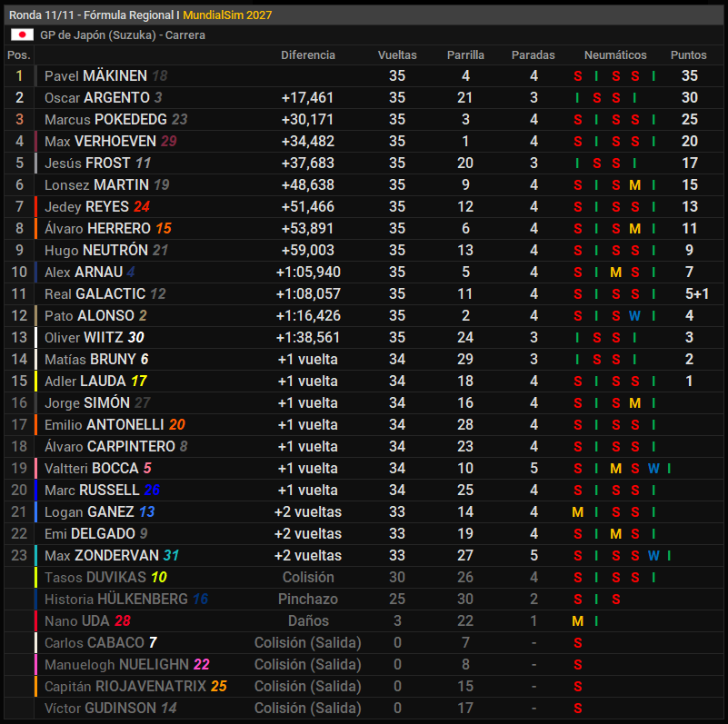This screenshot has height=724, width=728.
Task: Click the 35 points for MÄKINEN
Action: pyautogui.click(x=690, y=75)
